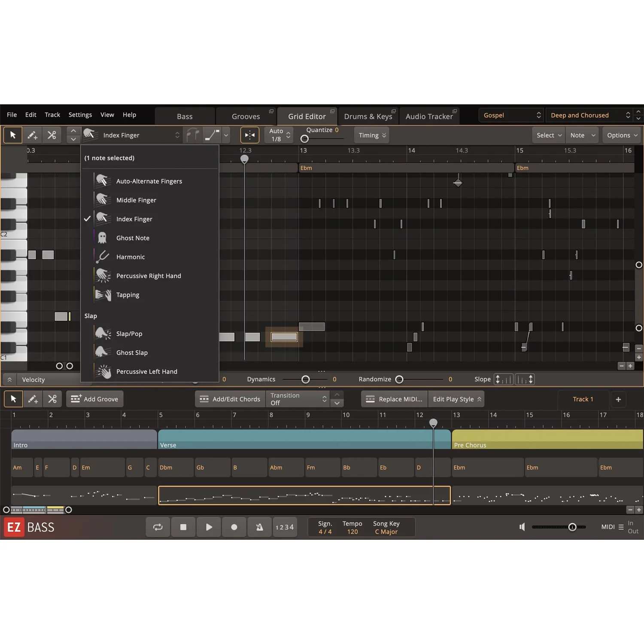Screen dimensions: 644x644
Task: Mute output using the speaker icon
Action: (522, 527)
